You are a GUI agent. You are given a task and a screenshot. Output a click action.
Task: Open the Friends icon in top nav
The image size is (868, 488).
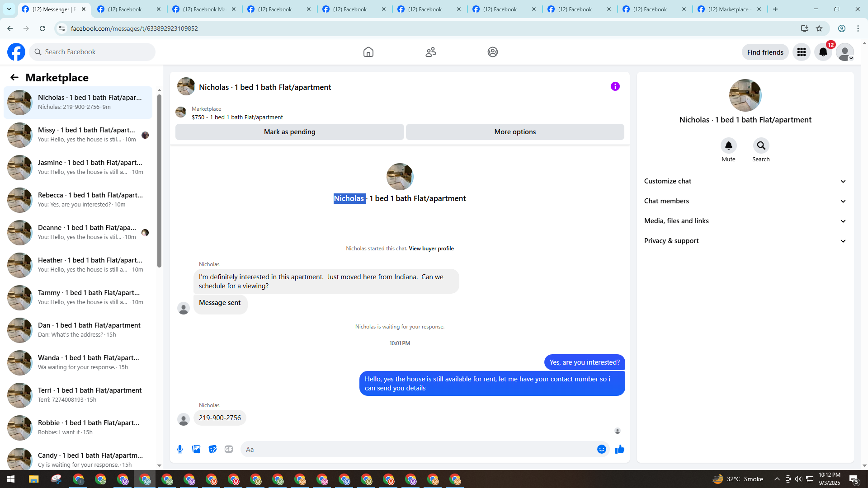click(431, 52)
